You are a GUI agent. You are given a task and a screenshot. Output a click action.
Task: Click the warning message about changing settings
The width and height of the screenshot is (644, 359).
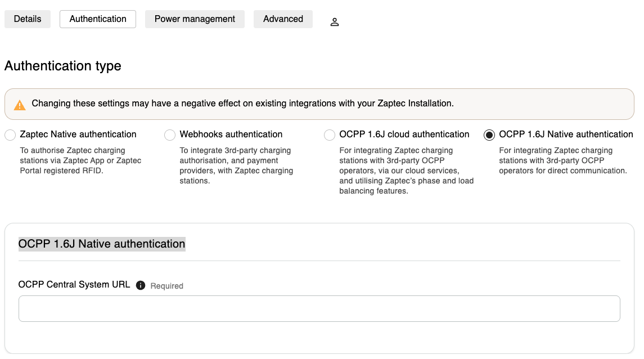coord(243,104)
